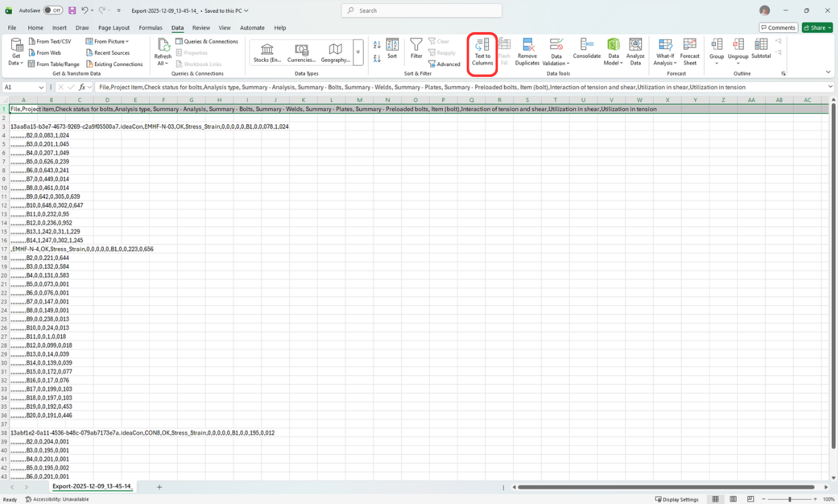Click the Consolidate data icon
838x504 pixels.
click(x=587, y=49)
